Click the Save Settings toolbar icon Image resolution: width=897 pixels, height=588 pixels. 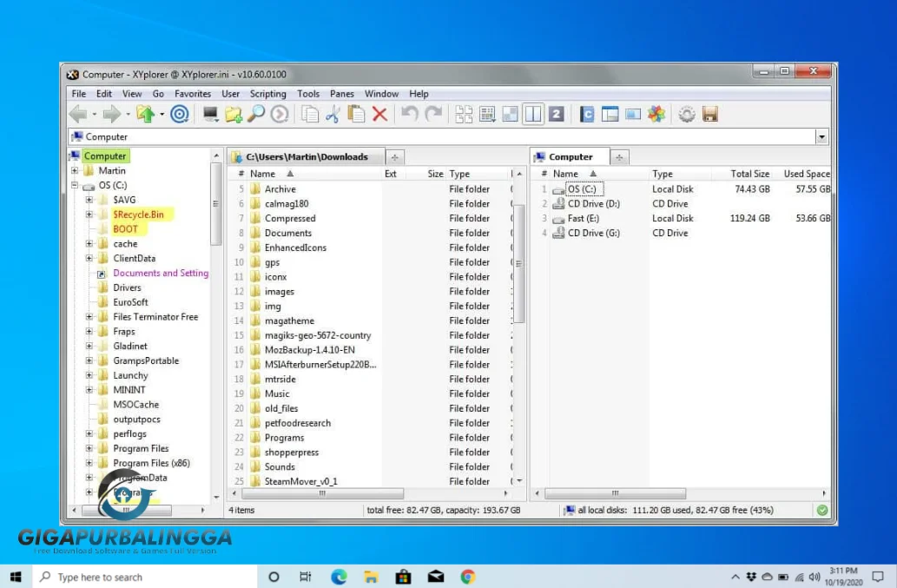point(709,113)
